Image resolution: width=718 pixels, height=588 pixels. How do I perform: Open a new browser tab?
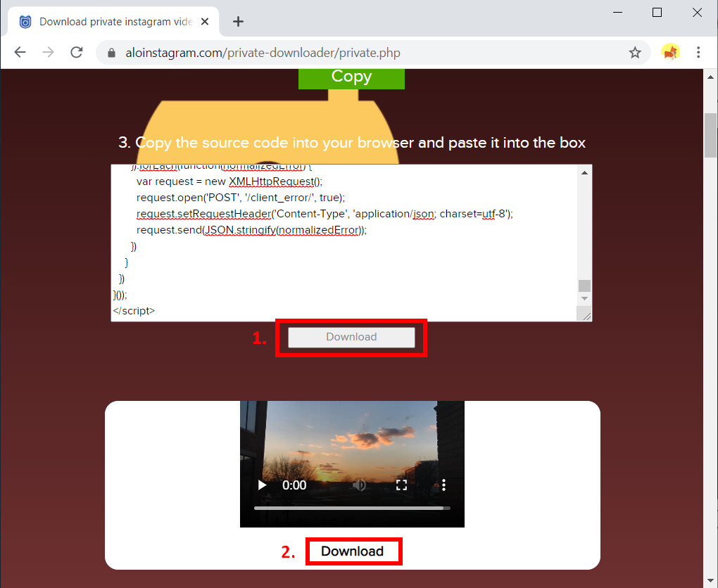click(238, 22)
